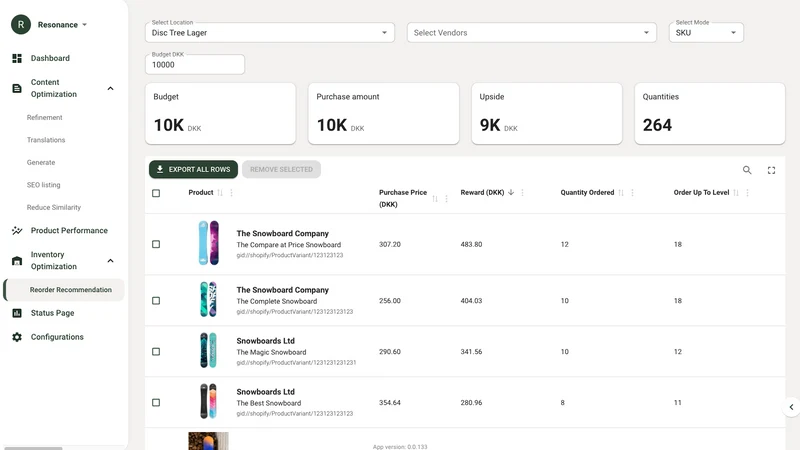The image size is (800, 450).
Task: Open Reduce Similarity submenu item
Action: tap(54, 207)
